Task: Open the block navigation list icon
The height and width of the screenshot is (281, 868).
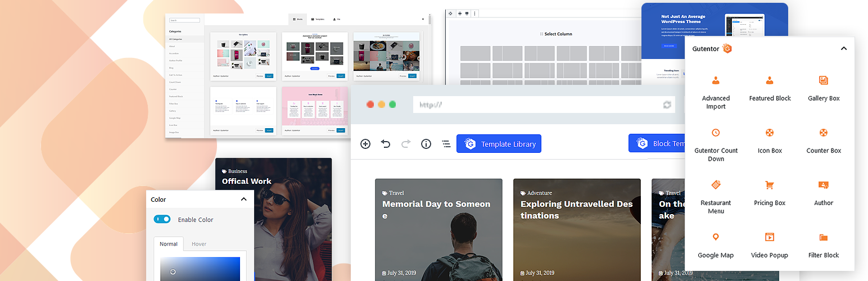Action: (446, 144)
